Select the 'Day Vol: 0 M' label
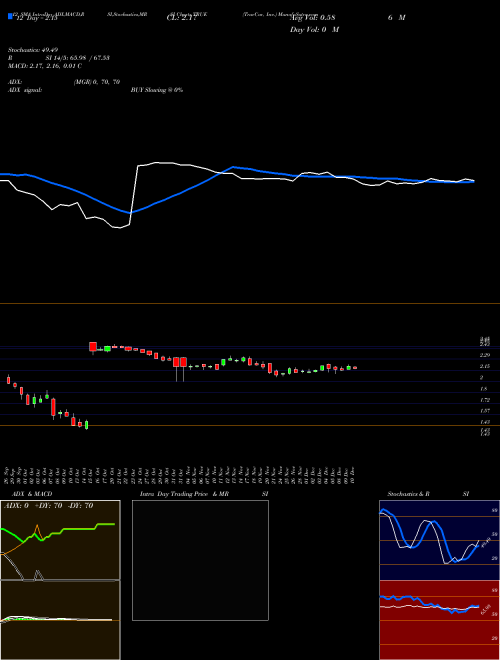The image size is (500, 660). coord(314,30)
